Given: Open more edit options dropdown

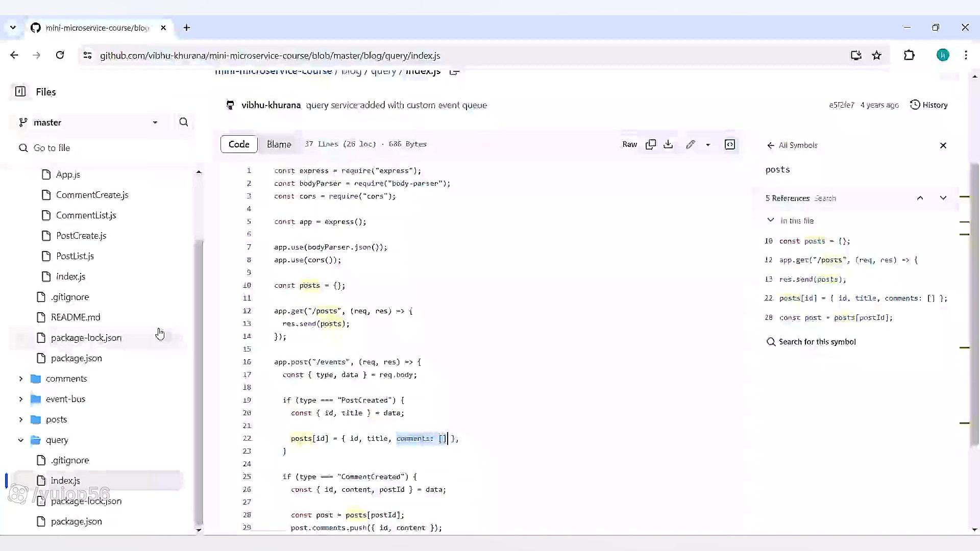Looking at the screenshot, I should pos(708,145).
